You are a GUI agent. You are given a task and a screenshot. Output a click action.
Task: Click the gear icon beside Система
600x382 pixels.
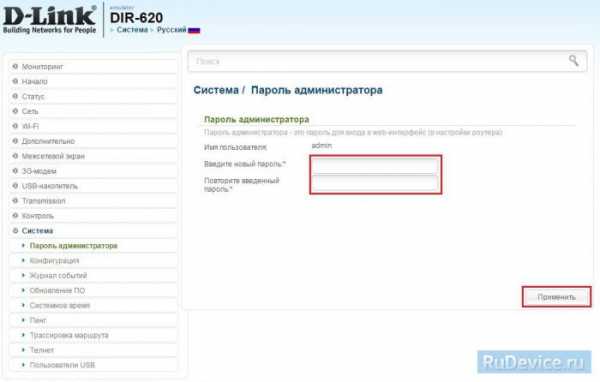[15, 230]
